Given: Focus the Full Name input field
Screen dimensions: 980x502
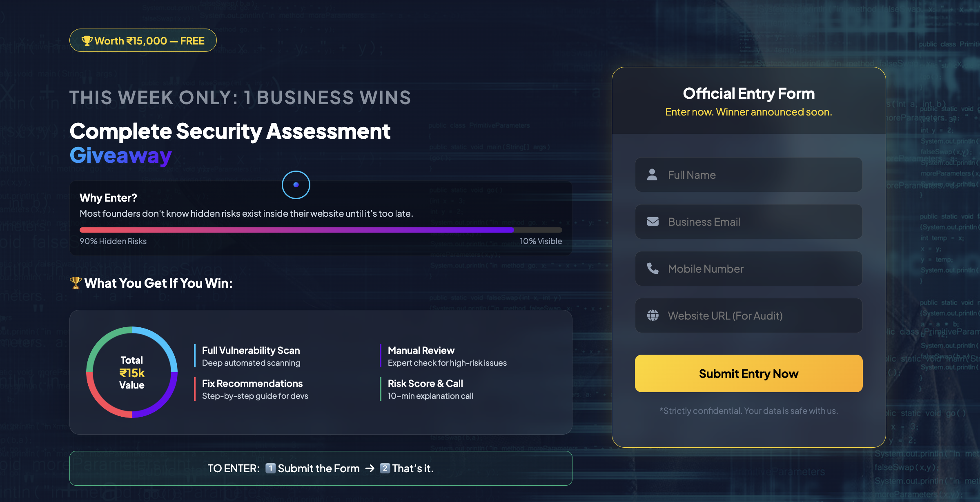Looking at the screenshot, I should coord(748,175).
